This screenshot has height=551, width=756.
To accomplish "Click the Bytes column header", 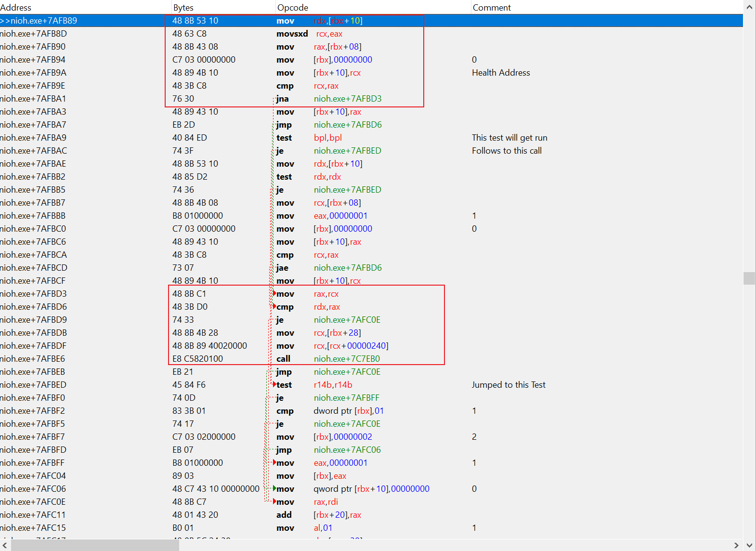I will click(x=183, y=8).
